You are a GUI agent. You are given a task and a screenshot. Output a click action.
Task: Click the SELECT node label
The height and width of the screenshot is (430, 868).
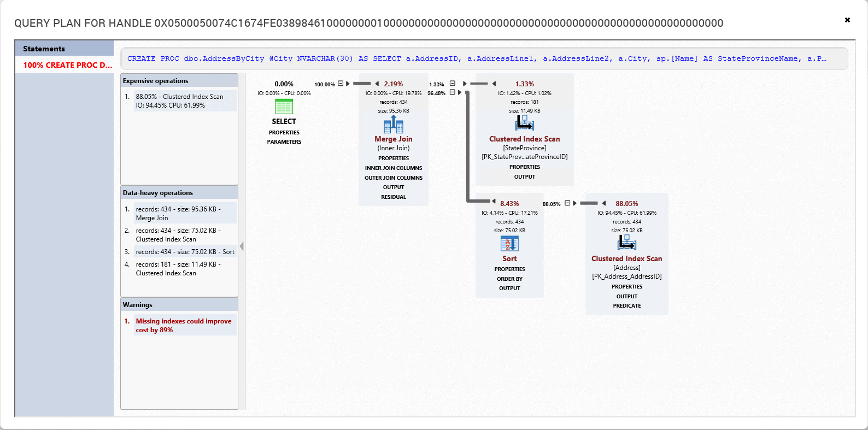coord(284,121)
